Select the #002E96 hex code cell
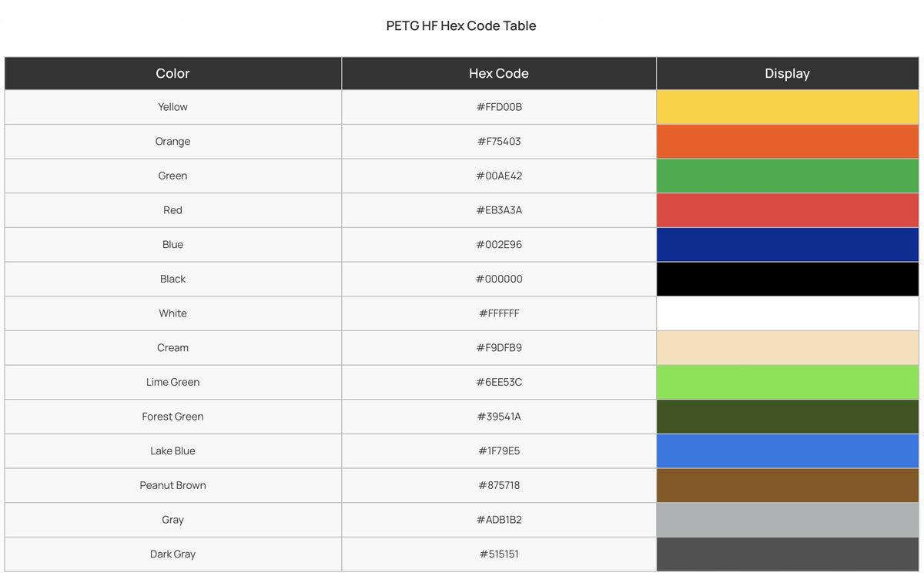The width and height of the screenshot is (924, 576). (x=499, y=245)
